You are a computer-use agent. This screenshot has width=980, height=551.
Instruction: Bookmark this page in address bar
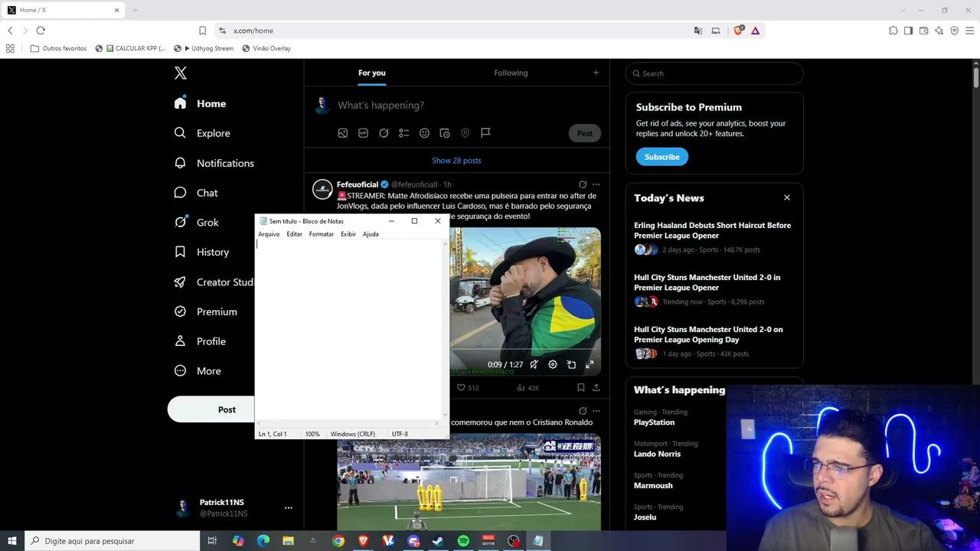point(202,31)
